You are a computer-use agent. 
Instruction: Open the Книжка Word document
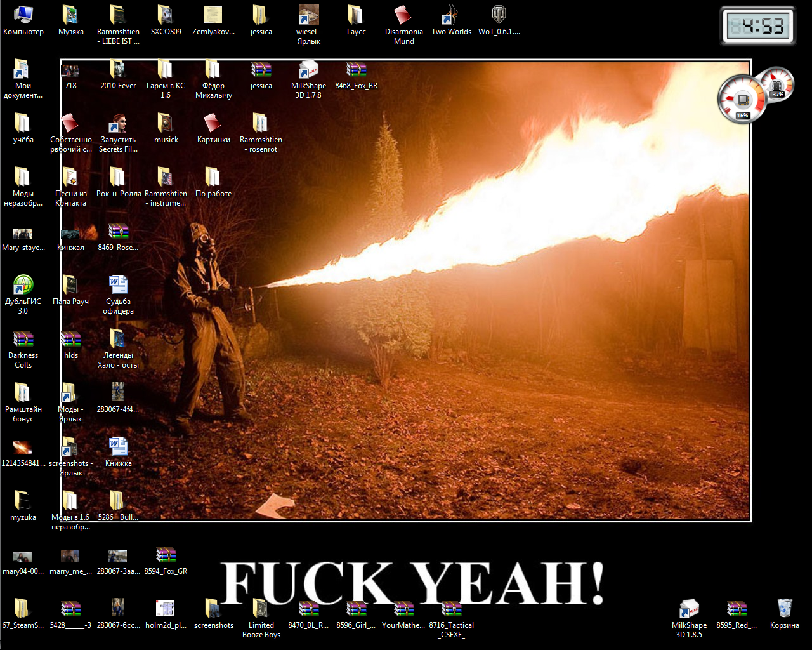click(118, 447)
